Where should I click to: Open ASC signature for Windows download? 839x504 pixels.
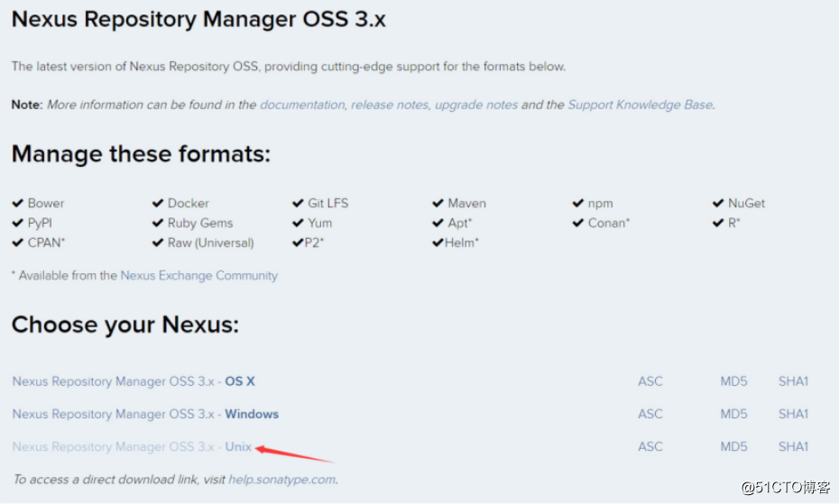pos(650,414)
